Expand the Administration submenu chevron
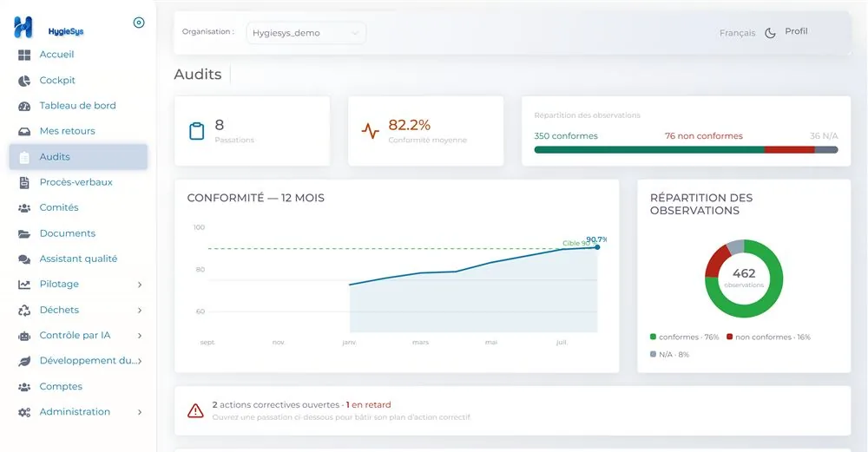Viewport: 868px width, 452px height. click(140, 413)
